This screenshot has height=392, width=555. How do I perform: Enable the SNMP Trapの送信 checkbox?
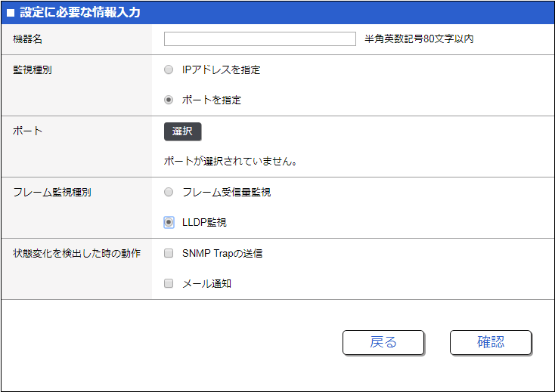point(169,253)
